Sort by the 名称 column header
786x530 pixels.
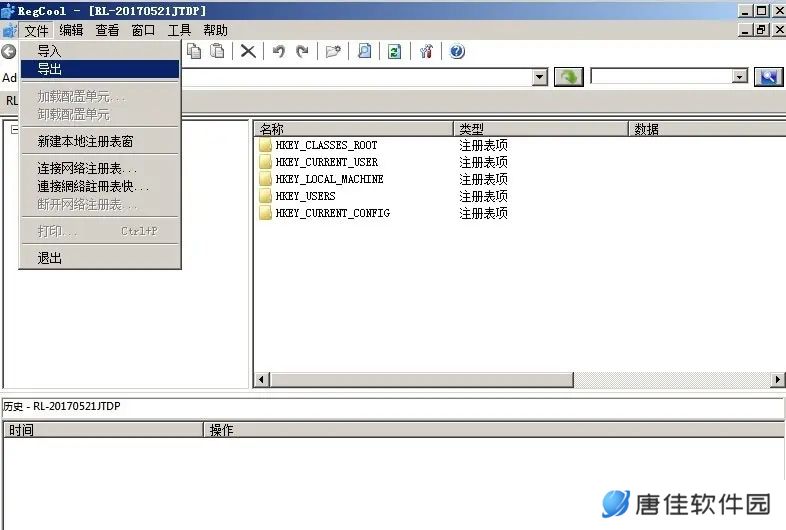pyautogui.click(x=353, y=129)
